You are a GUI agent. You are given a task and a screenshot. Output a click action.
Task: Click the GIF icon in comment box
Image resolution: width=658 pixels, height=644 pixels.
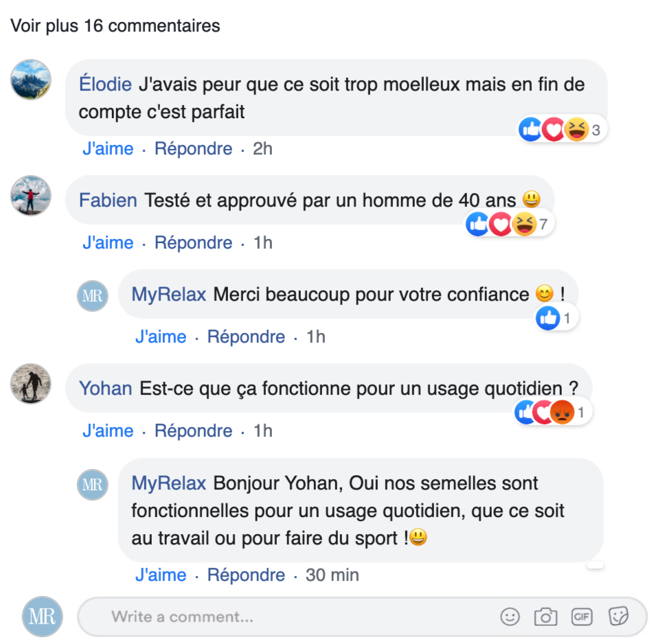(x=582, y=617)
